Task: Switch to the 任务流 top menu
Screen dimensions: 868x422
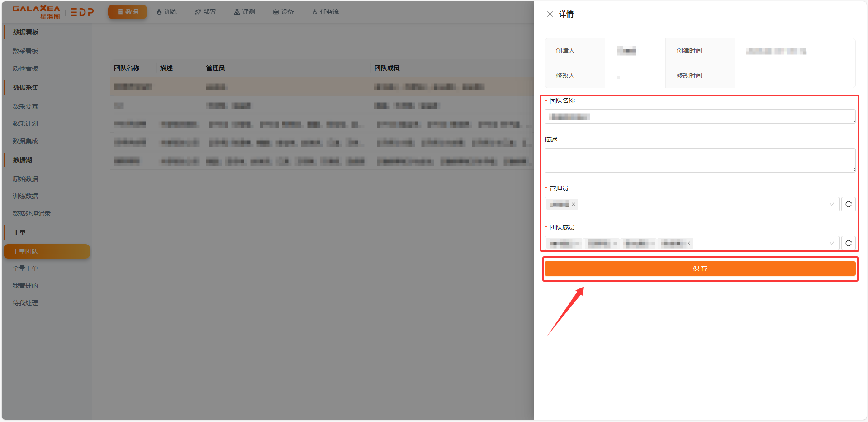Action: point(325,12)
